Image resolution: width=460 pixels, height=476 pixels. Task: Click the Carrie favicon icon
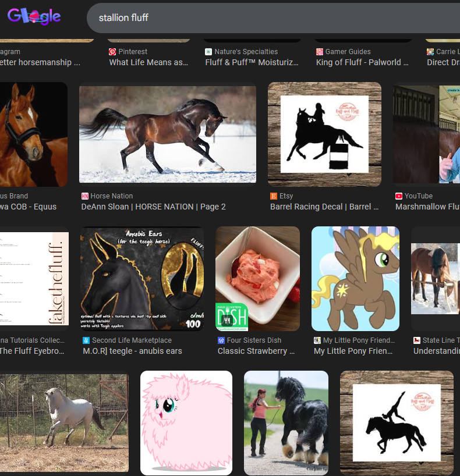point(430,52)
